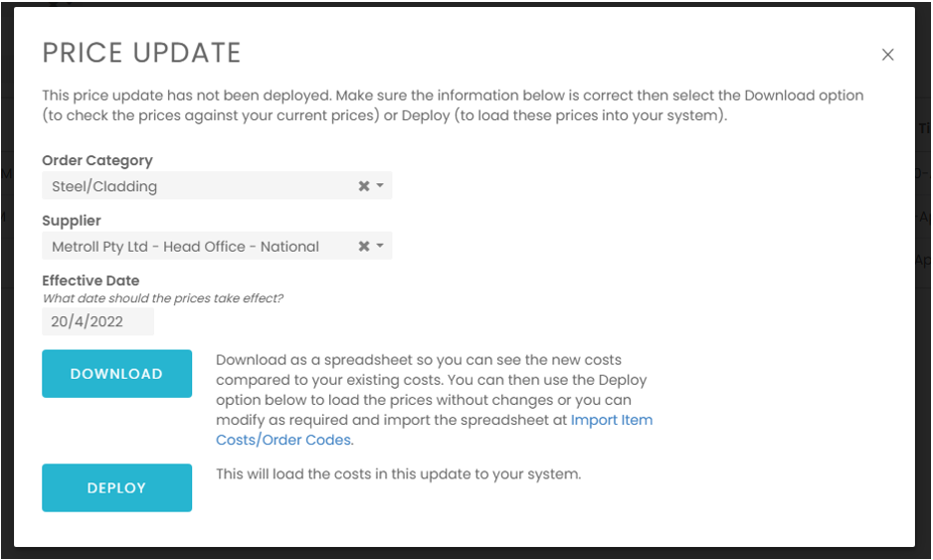Open the Steel/Cladding combo box
Image resolution: width=933 pixels, height=560 pixels.
point(199,186)
